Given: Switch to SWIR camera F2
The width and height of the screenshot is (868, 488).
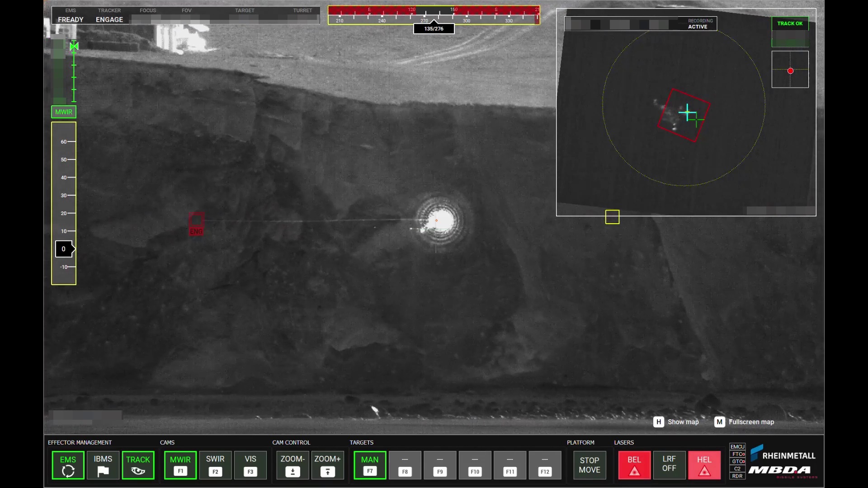Looking at the screenshot, I should (215, 465).
